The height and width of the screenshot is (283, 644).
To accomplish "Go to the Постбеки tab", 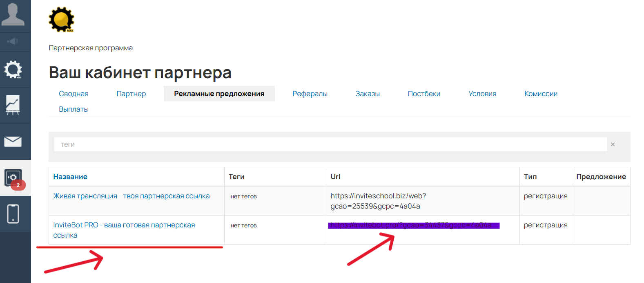I will [424, 94].
